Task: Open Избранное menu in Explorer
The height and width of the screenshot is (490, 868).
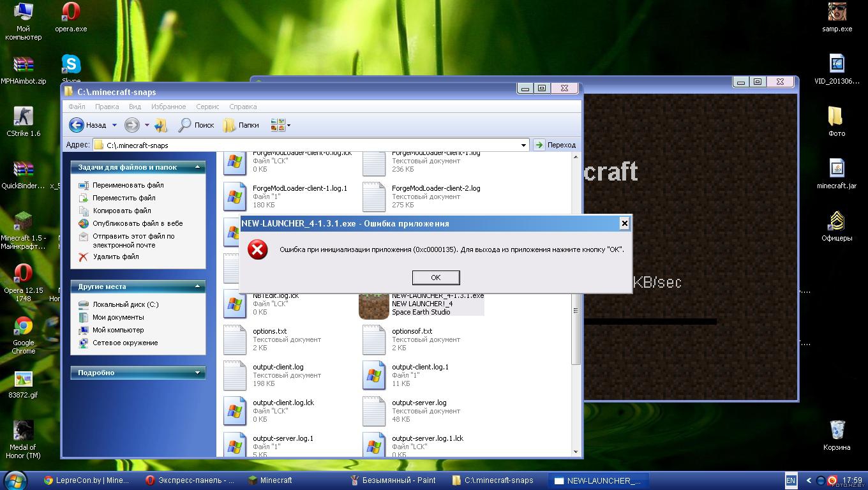Action: point(168,107)
